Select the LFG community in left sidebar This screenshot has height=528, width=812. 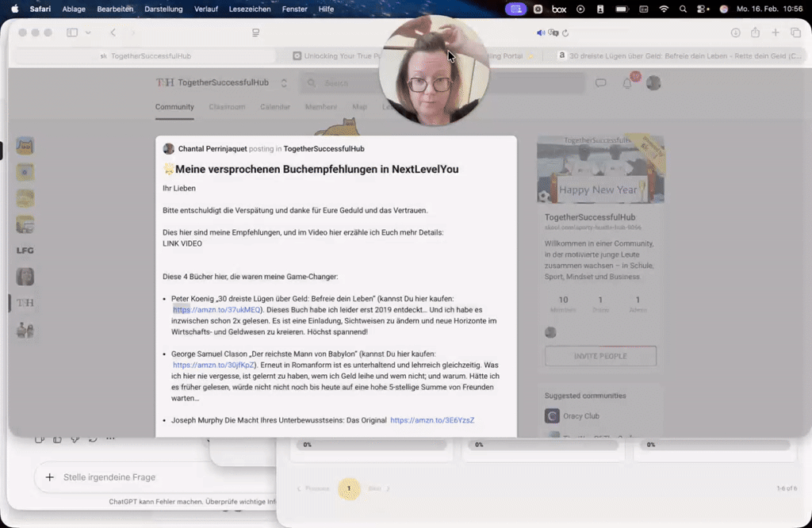25,250
